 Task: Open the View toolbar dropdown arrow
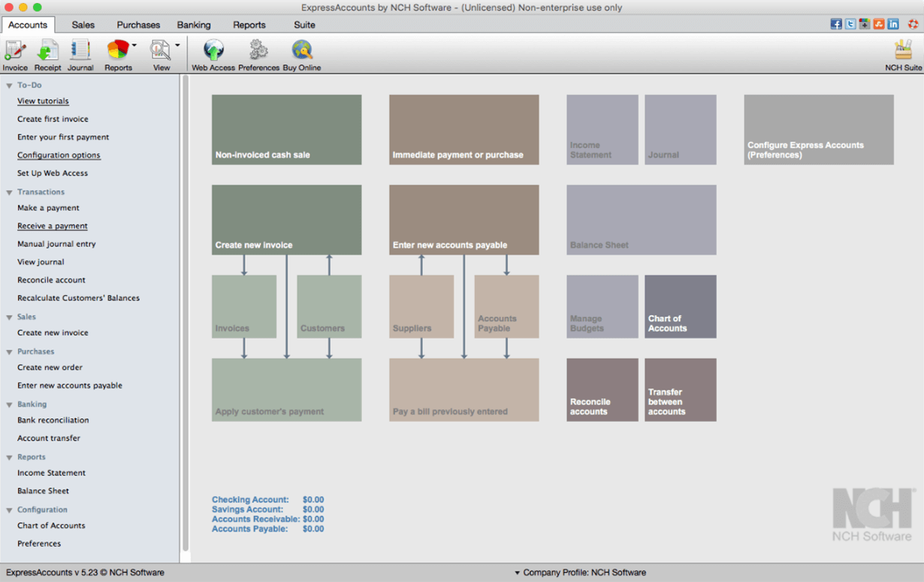tap(178, 46)
